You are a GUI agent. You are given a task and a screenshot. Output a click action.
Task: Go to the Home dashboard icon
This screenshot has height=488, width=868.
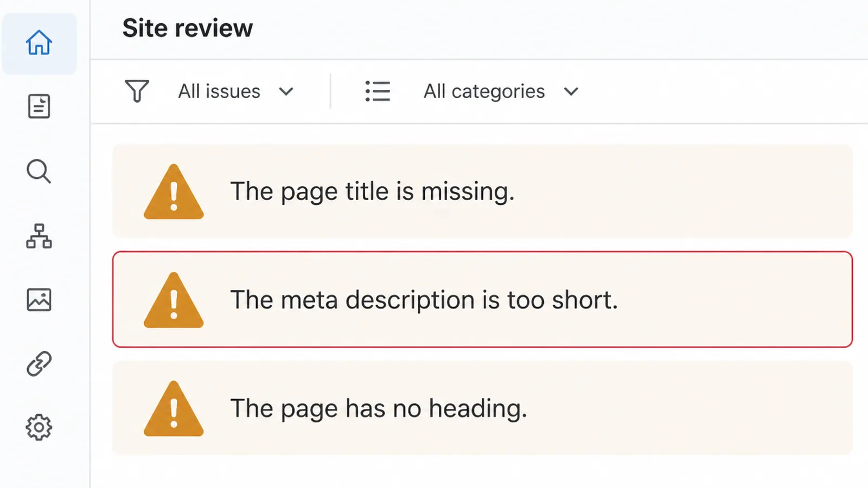pos(39,43)
